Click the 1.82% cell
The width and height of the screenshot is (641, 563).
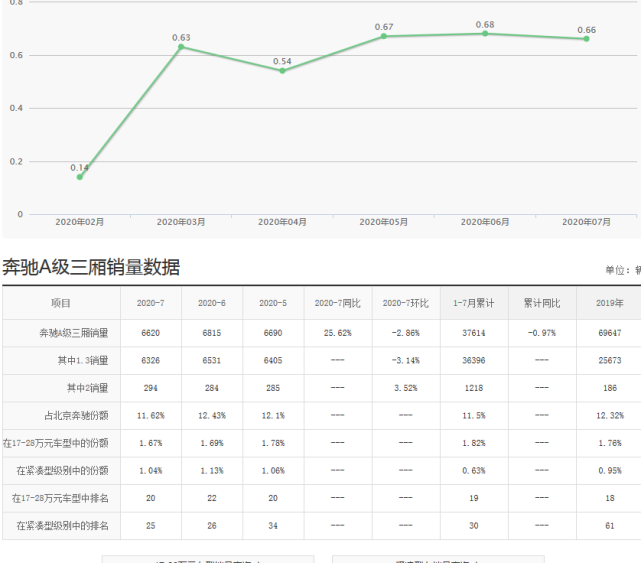coord(474,443)
